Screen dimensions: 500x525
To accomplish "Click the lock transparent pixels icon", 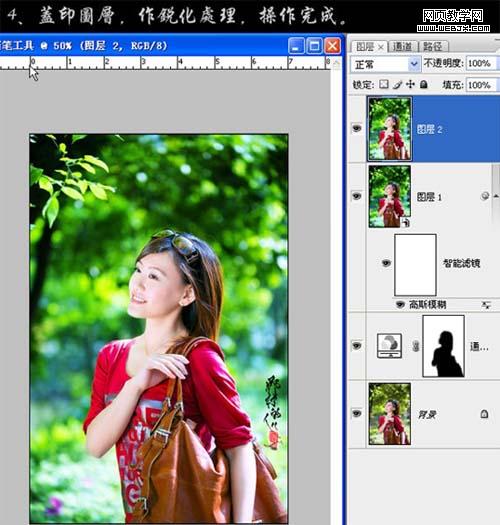I will coord(384,84).
